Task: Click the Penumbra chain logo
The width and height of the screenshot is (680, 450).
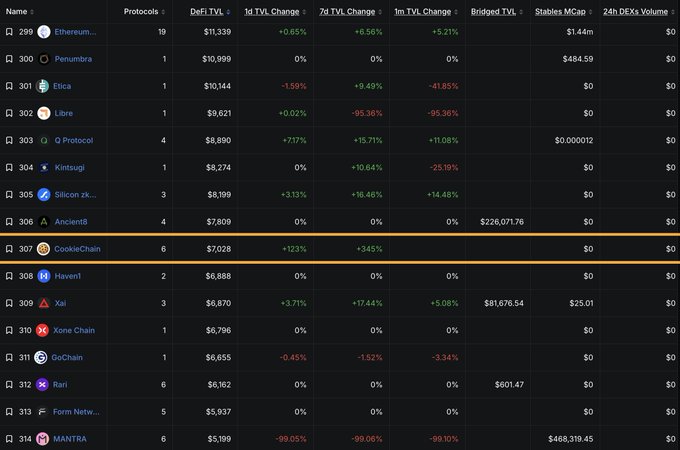Action: pos(44,59)
